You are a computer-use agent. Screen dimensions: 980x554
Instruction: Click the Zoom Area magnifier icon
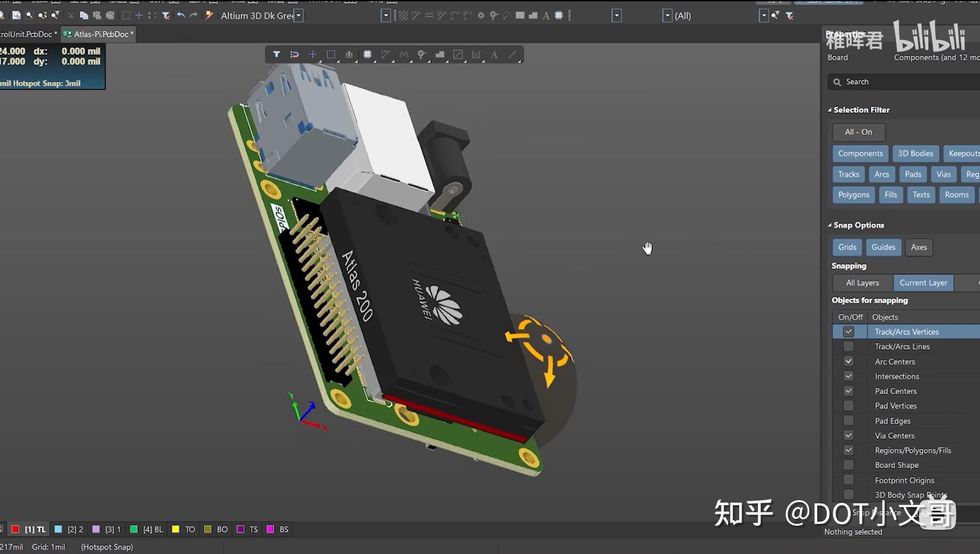tap(29, 16)
